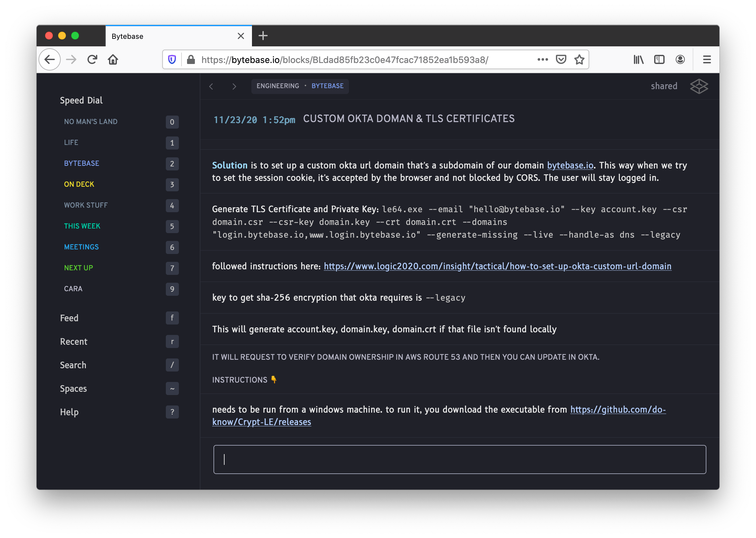Open the Firefox hamburger menu
This screenshot has height=538, width=756.
[x=707, y=60]
